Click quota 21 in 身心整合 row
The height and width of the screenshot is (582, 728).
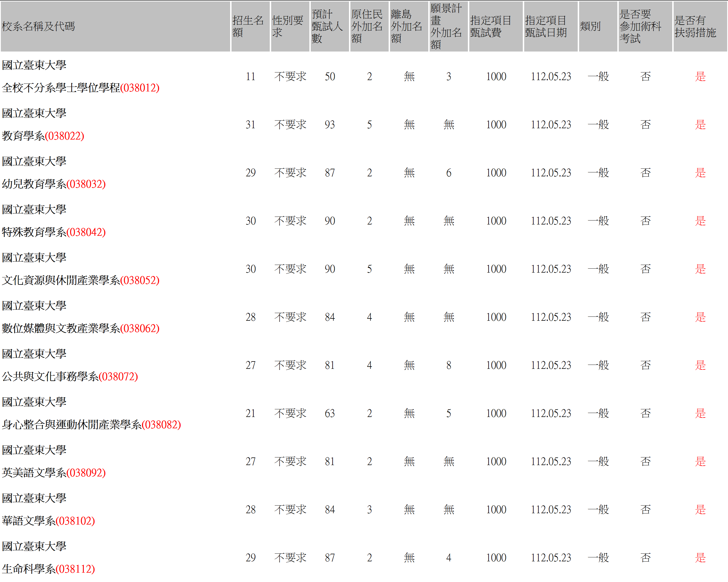[x=250, y=414]
